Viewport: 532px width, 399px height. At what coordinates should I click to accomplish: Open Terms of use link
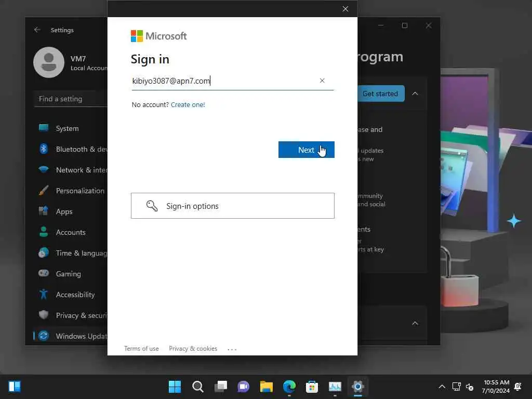click(141, 349)
